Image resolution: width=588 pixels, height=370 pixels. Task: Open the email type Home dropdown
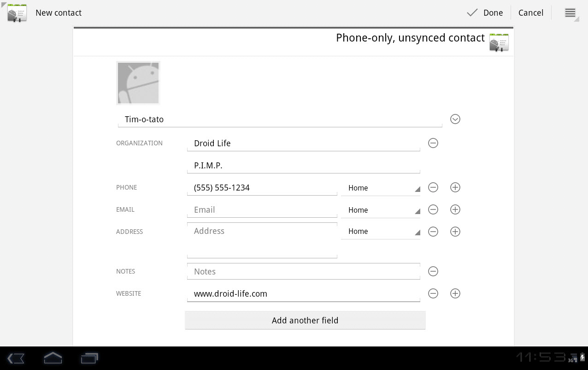click(381, 210)
